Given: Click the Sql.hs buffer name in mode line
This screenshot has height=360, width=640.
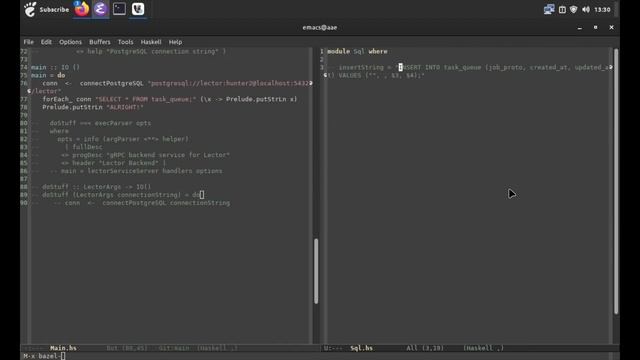Looking at the screenshot, I should pos(361,348).
